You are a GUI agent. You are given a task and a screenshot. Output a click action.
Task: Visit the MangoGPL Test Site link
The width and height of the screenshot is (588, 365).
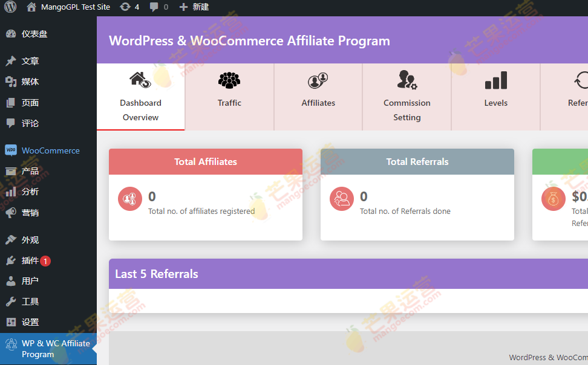pyautogui.click(x=67, y=7)
